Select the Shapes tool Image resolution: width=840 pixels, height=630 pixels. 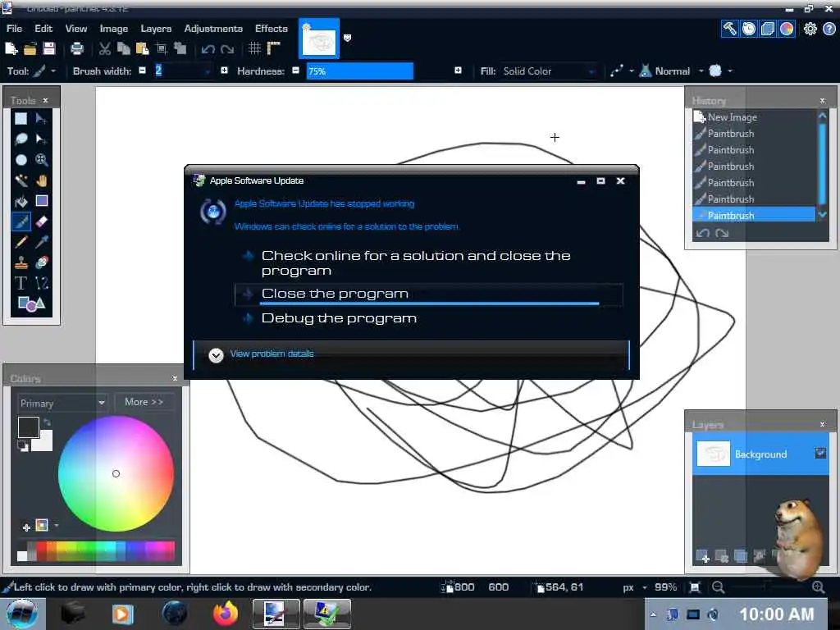click(31, 304)
